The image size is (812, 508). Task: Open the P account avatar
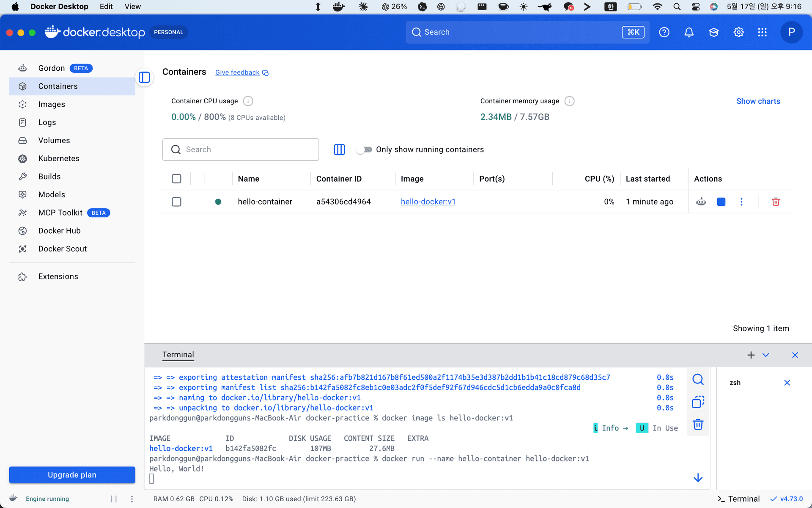pyautogui.click(x=791, y=32)
